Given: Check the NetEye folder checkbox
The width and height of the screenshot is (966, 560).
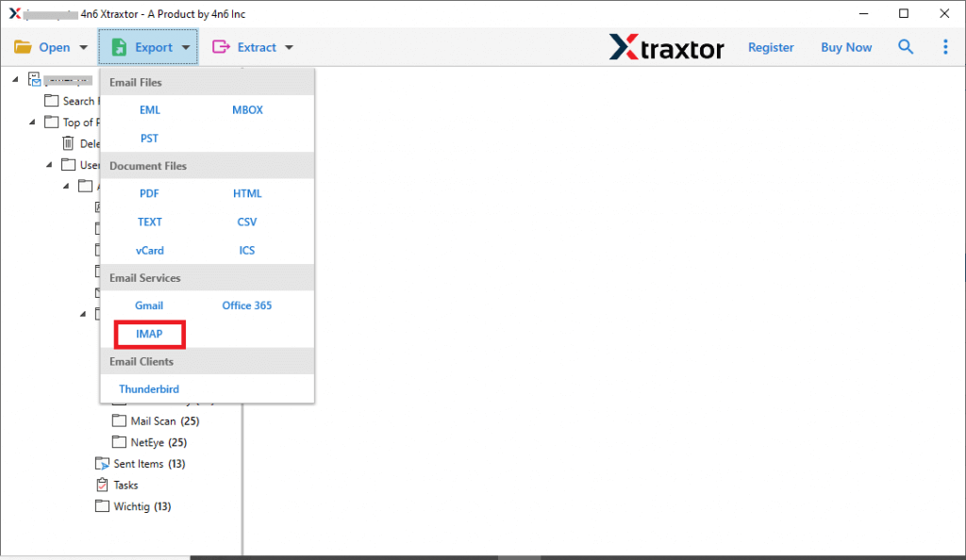Looking at the screenshot, I should coord(119,442).
